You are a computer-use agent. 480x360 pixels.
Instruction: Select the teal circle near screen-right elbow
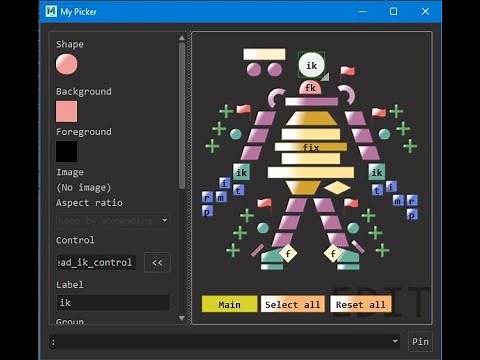coord(384,134)
